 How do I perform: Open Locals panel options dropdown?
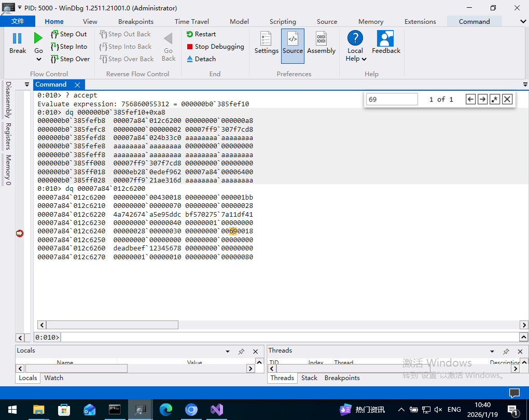(x=228, y=352)
